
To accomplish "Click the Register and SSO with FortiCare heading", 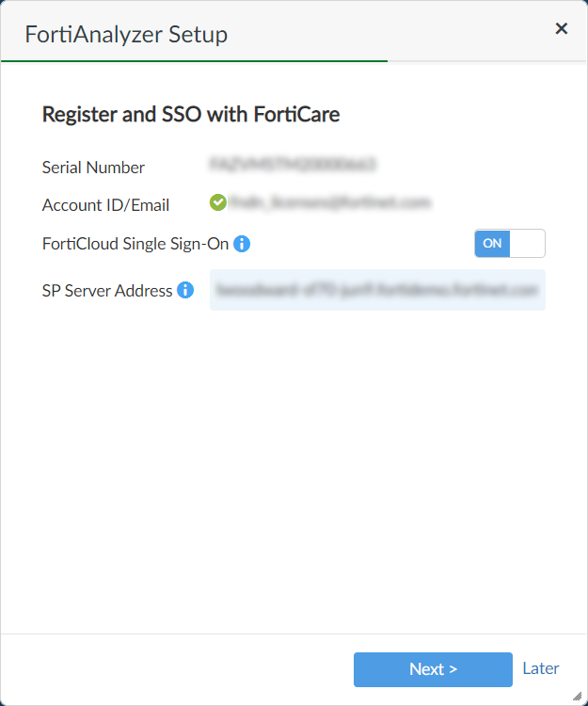I will 191,115.
